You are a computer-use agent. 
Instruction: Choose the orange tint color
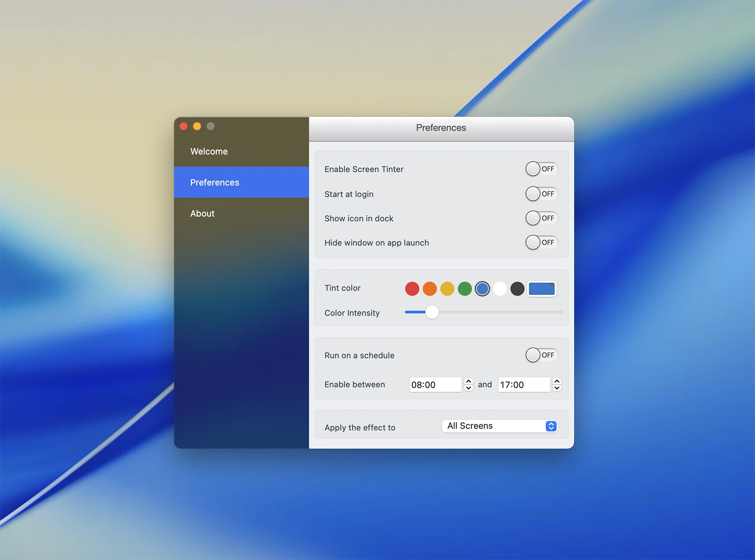point(429,289)
